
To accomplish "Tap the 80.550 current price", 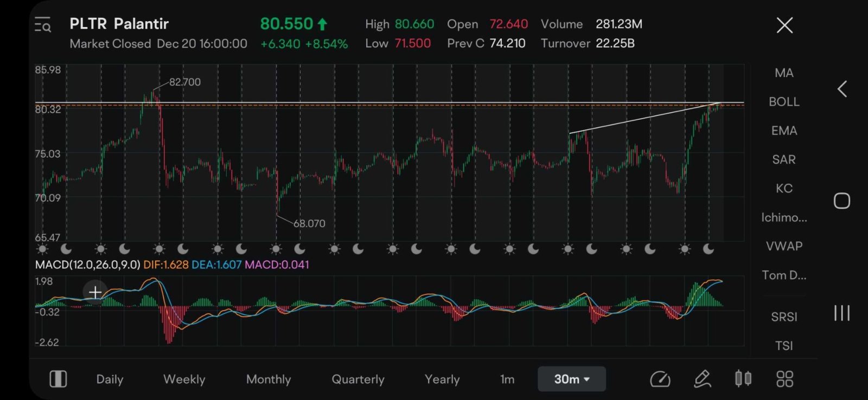I will [x=286, y=24].
